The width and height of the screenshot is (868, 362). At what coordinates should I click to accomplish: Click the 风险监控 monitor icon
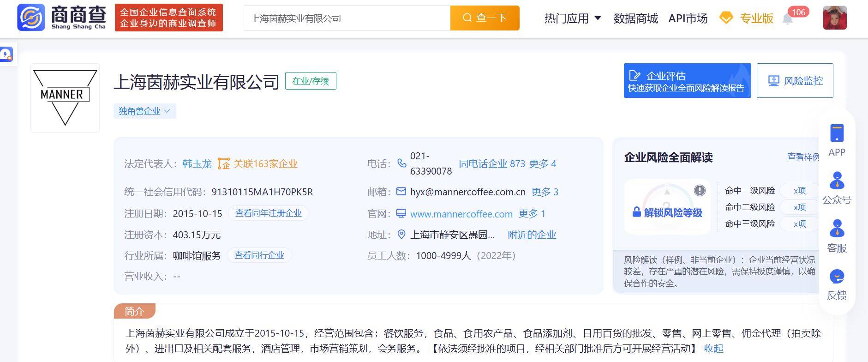(773, 81)
